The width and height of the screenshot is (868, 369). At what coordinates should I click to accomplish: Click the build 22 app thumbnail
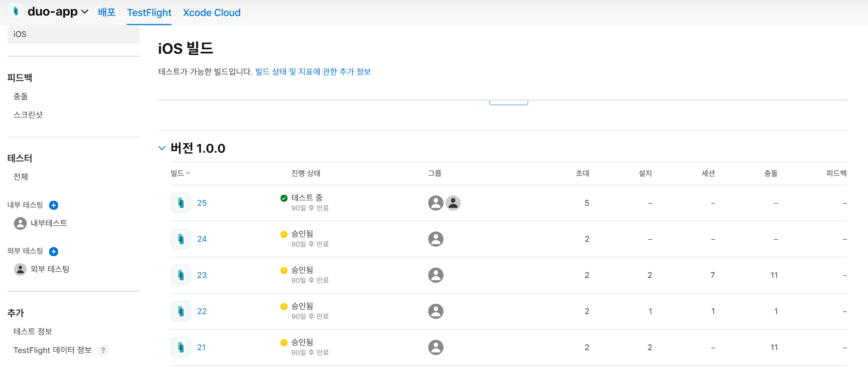click(181, 311)
